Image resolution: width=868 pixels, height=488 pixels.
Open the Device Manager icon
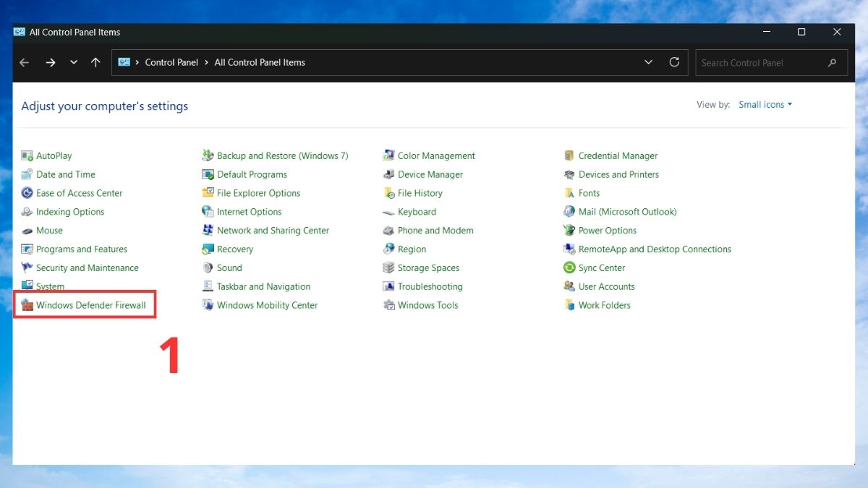tap(389, 174)
